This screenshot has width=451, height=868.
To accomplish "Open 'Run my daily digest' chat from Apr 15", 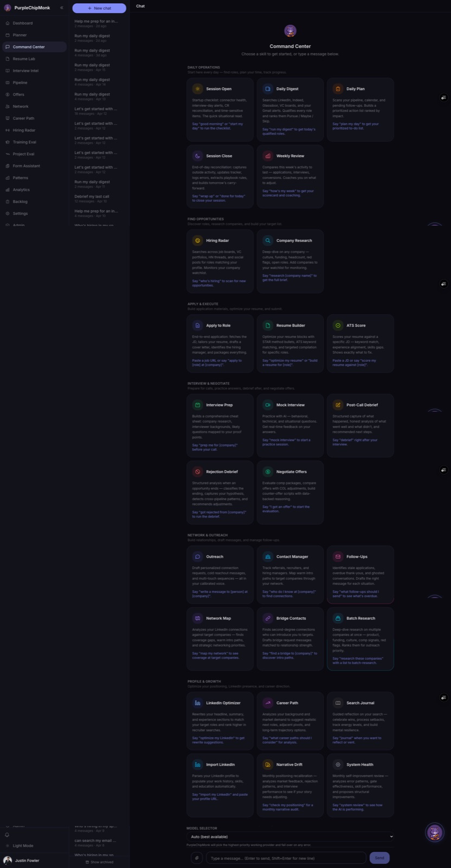I will [x=99, y=67].
